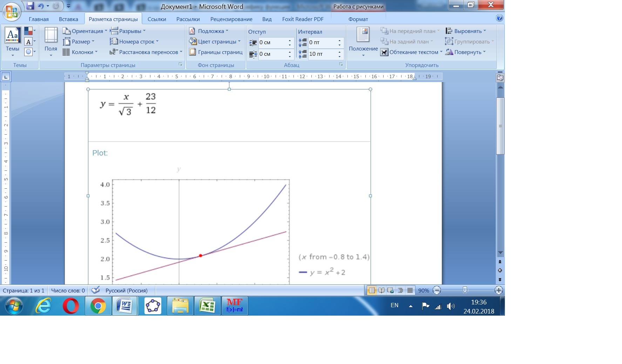Open the Положение position button
Screen dimensions: 622x364
[x=363, y=42]
